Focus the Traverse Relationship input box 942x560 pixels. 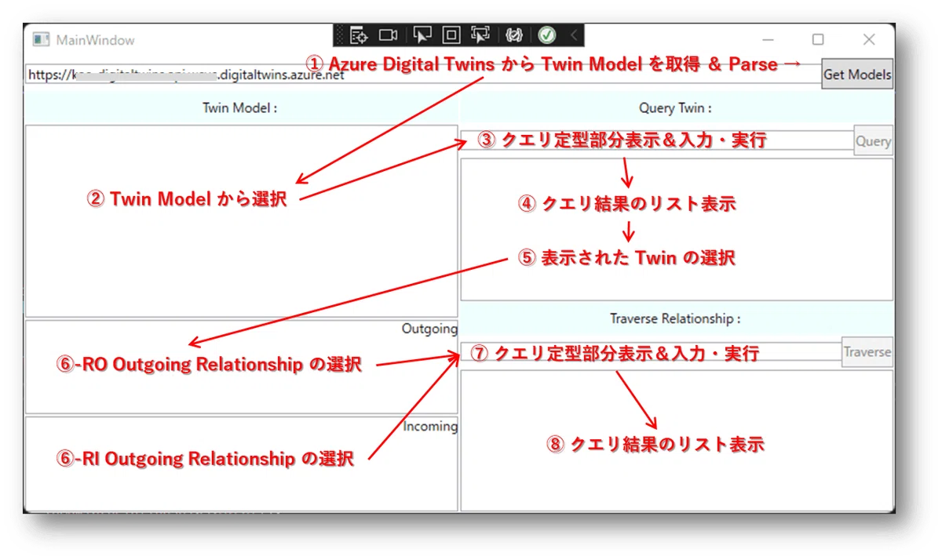tap(651, 351)
